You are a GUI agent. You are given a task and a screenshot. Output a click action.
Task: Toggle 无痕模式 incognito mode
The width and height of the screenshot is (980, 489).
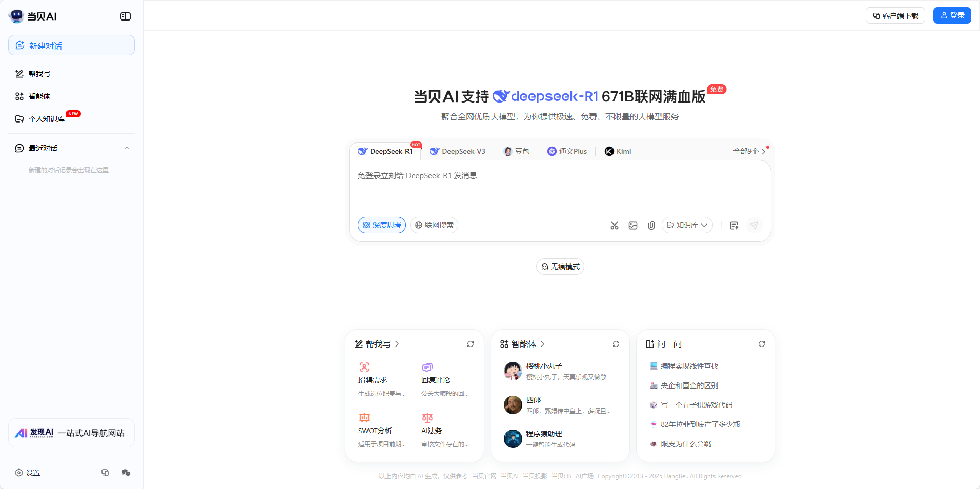(560, 267)
